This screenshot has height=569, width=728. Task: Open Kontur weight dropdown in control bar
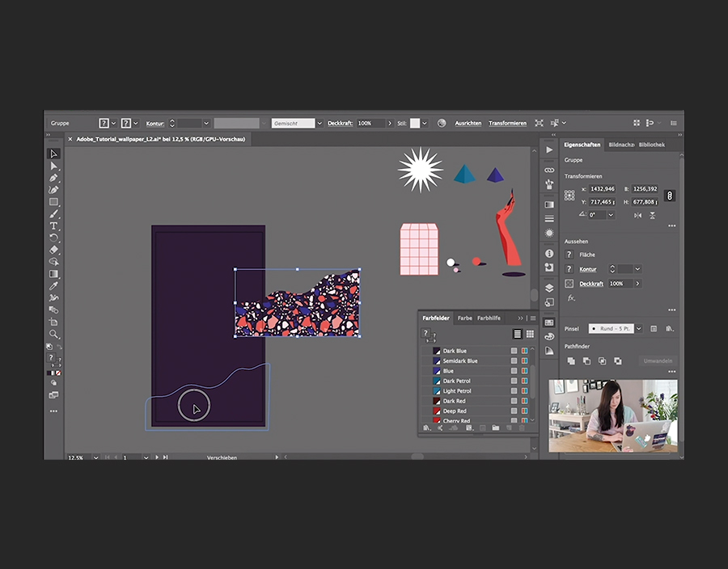206,124
